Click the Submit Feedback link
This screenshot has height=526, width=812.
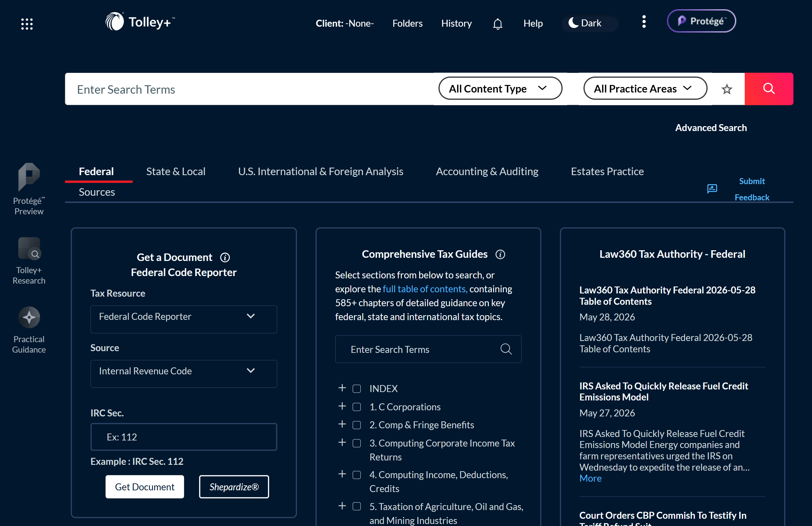pyautogui.click(x=752, y=189)
